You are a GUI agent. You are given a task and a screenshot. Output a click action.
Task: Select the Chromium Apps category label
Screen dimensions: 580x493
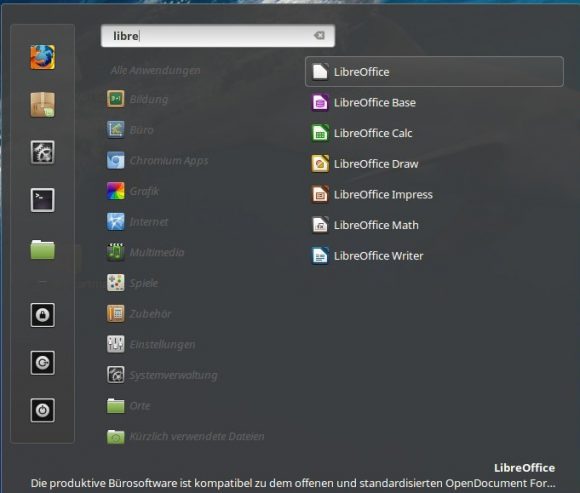pyautogui.click(x=169, y=161)
